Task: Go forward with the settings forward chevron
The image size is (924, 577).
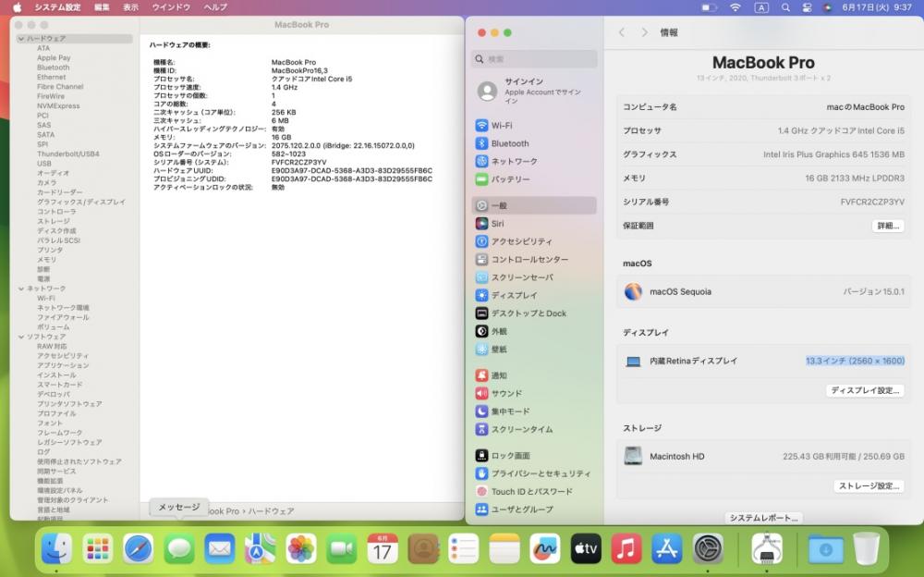Action: point(644,32)
